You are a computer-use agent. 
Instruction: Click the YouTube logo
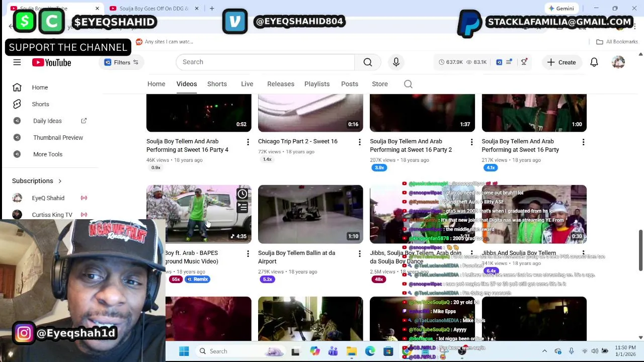(x=51, y=62)
